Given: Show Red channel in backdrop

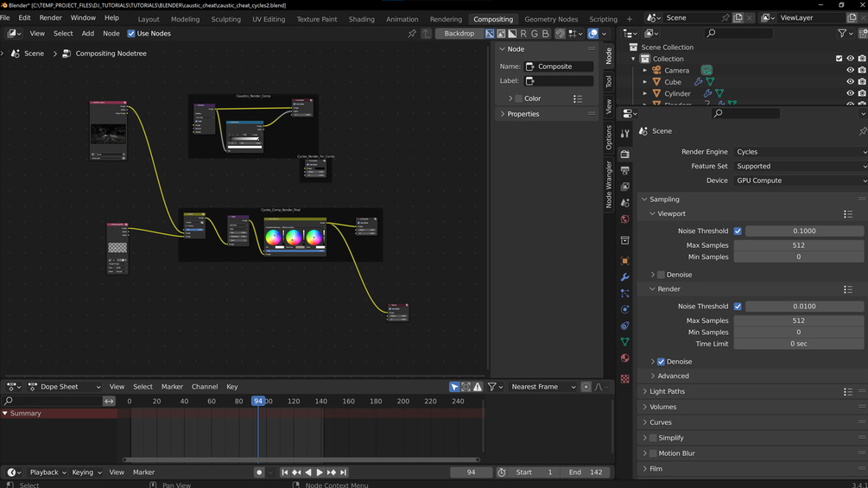Looking at the screenshot, I should tap(523, 34).
